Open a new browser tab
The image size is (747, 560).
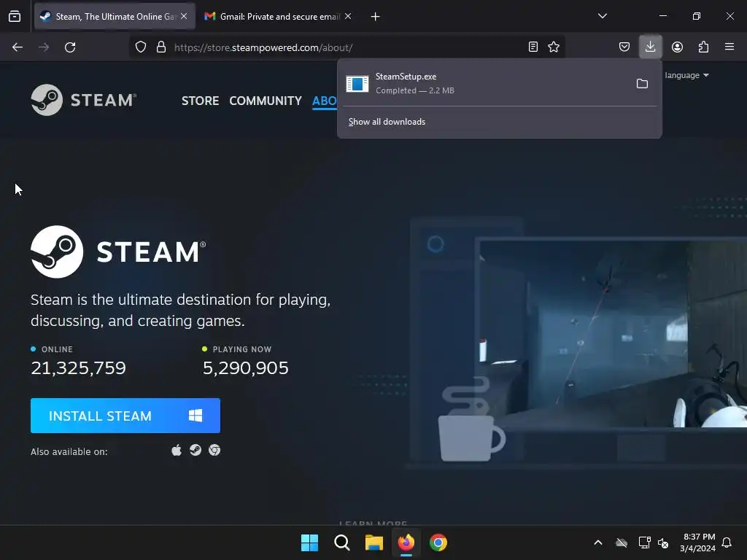coord(376,17)
